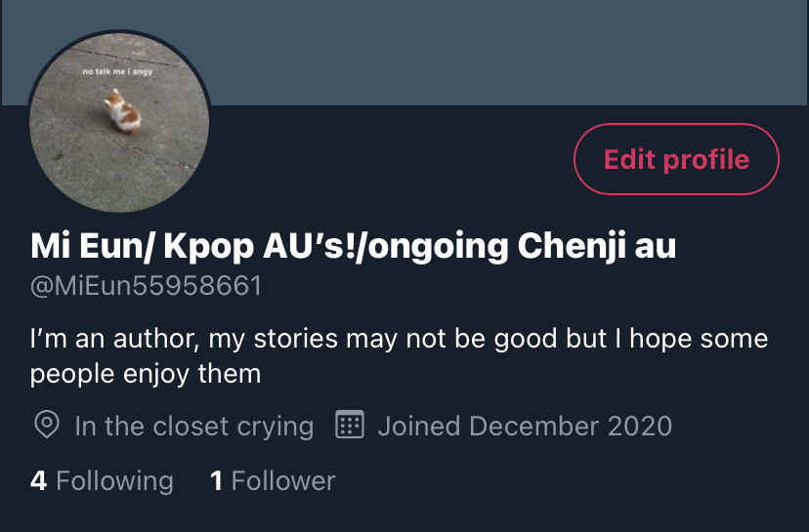This screenshot has height=532, width=809.
Task: Click the follower count number 1
Action: (217, 480)
